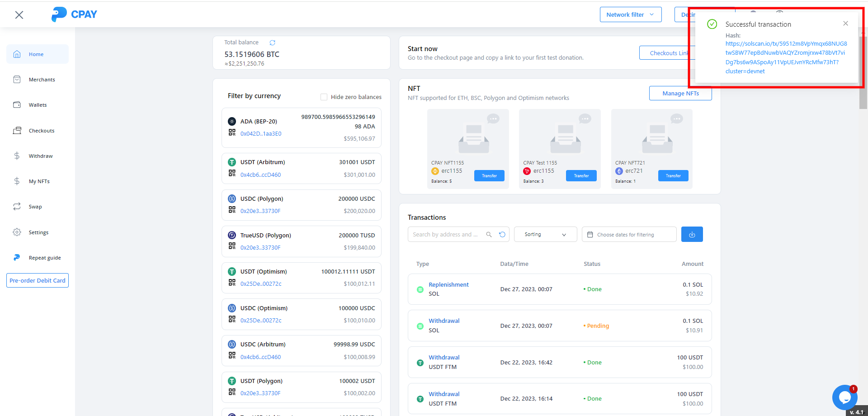Click QR code icon for ADA (BEP-20)

(x=232, y=132)
